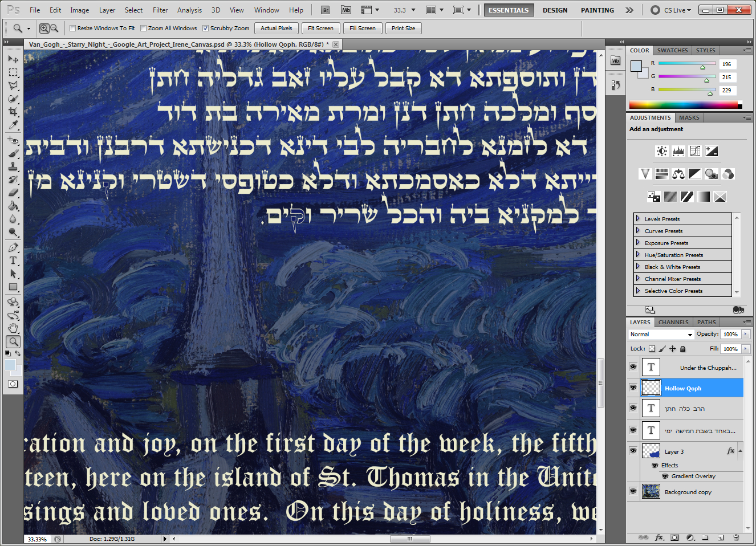756x546 pixels.
Task: Choose the Eraser tool
Action: (13, 193)
